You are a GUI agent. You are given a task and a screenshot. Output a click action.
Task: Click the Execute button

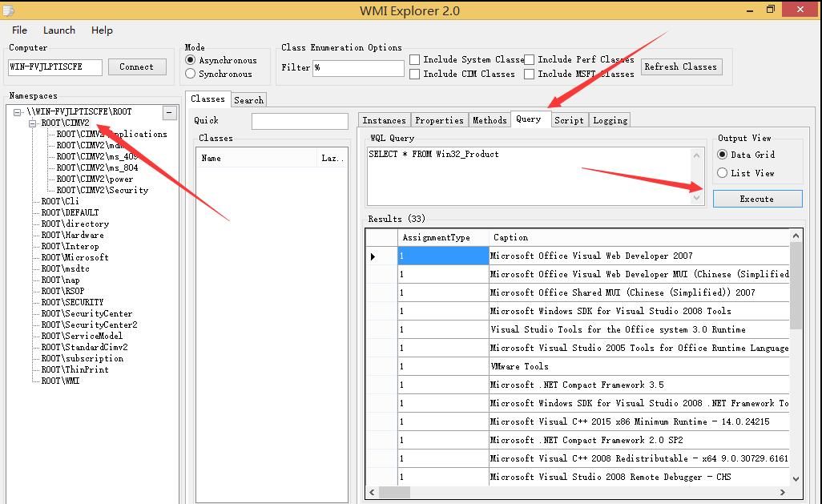coord(758,199)
